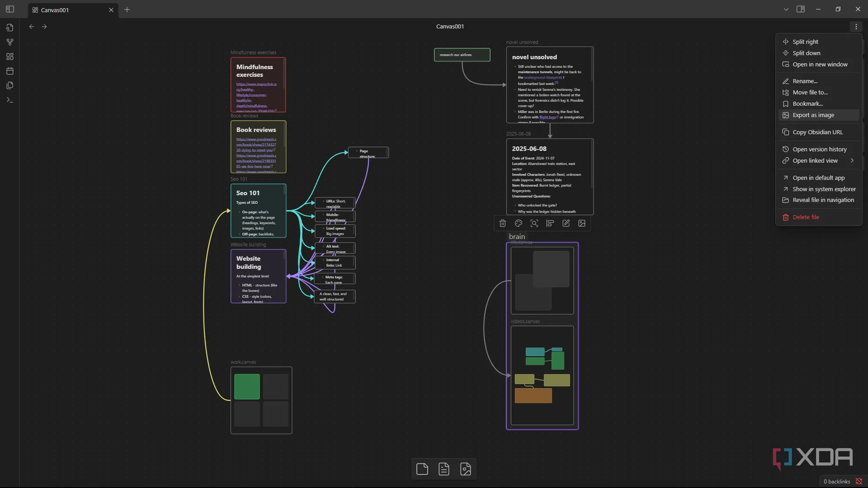Screen dimensions: 868x488
Task: Click zoom to selection icon
Action: click(x=534, y=223)
